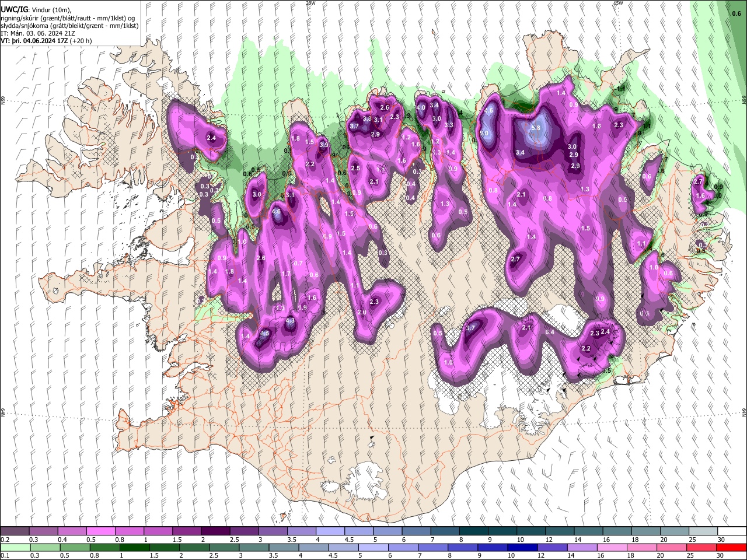Click upper legend lavender swatch between 4 and 4.5
747x560 pixels.
330,531
